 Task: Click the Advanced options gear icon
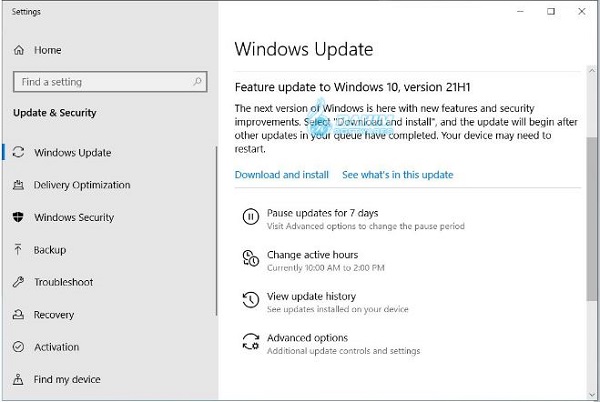[250, 342]
